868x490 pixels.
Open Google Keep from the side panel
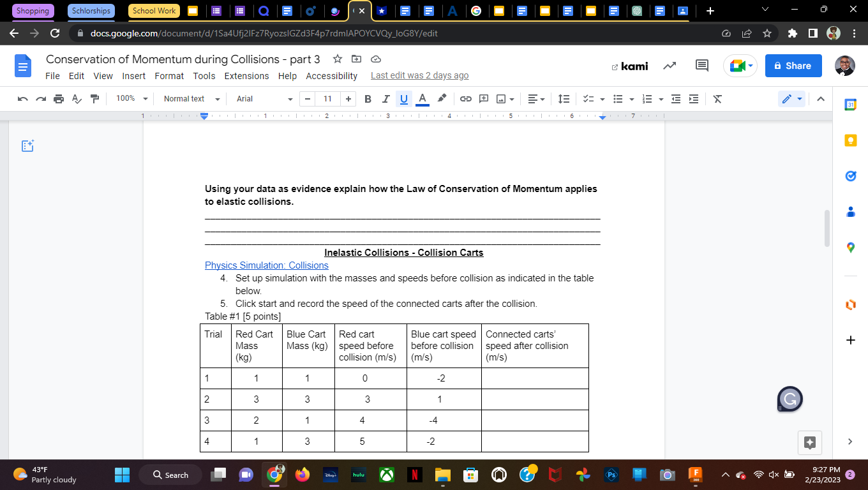pyautogui.click(x=850, y=140)
